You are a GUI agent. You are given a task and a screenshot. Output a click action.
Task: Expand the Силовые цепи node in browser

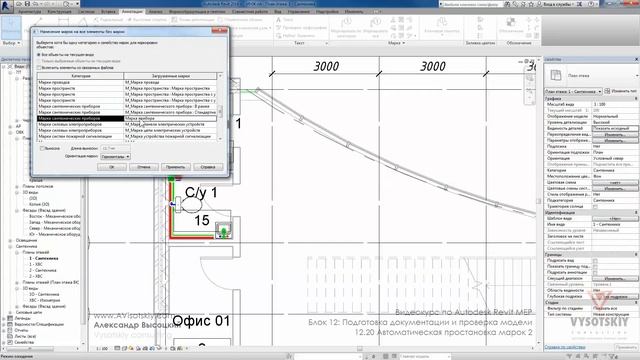pyautogui.click(x=10, y=312)
